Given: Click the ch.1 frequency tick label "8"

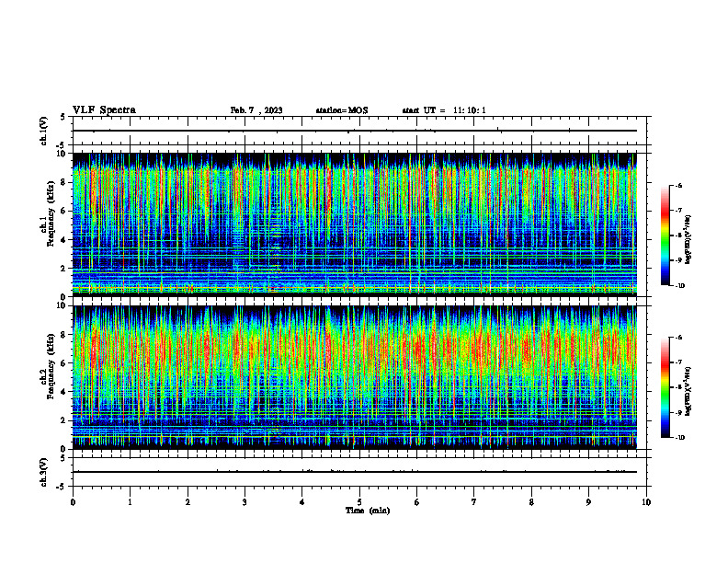Looking at the screenshot, I should (x=64, y=182).
